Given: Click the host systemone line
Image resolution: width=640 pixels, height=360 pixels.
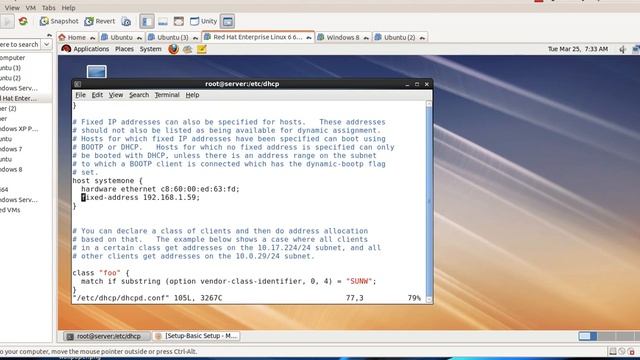Looking at the screenshot, I should pos(107,180).
